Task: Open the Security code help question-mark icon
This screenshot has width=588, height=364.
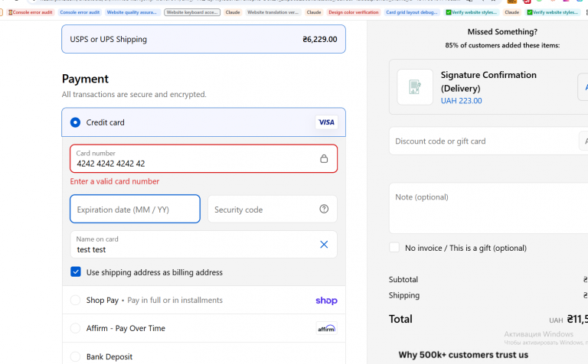Action: (324, 209)
